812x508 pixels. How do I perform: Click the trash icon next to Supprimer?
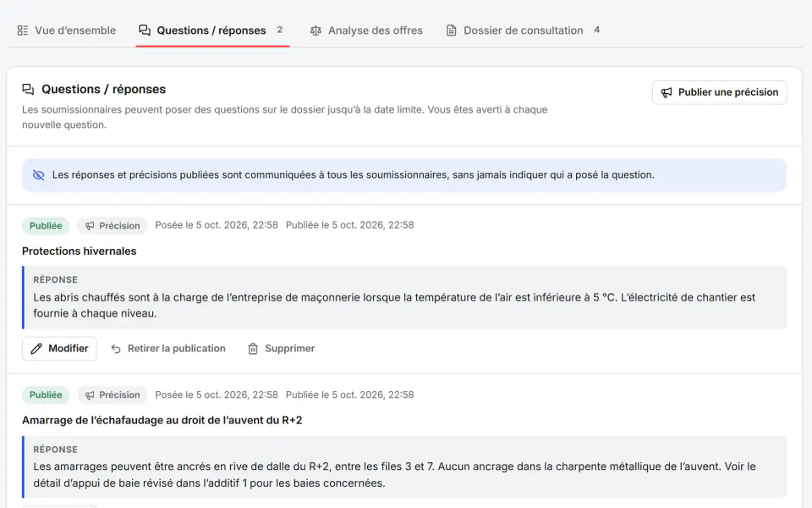pos(253,348)
